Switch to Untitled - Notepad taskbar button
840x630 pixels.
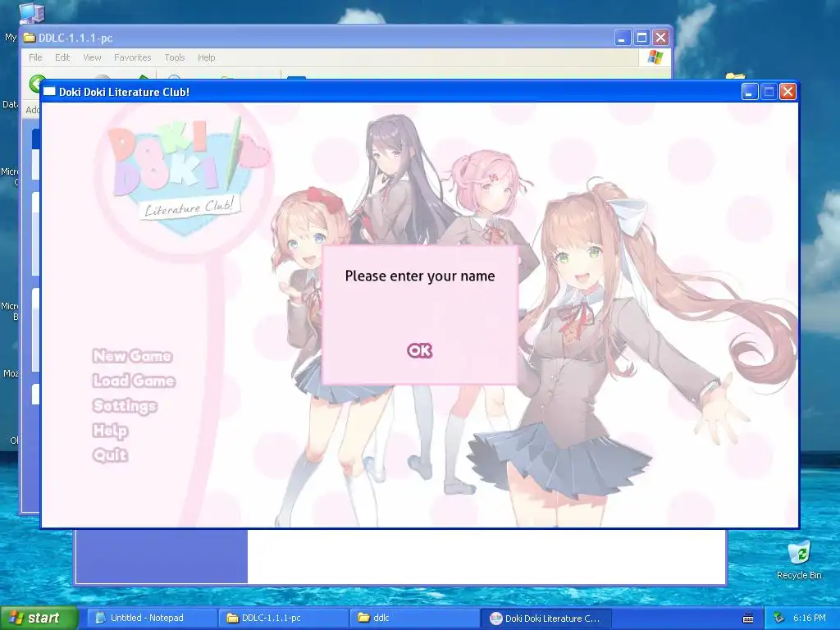pos(152,618)
